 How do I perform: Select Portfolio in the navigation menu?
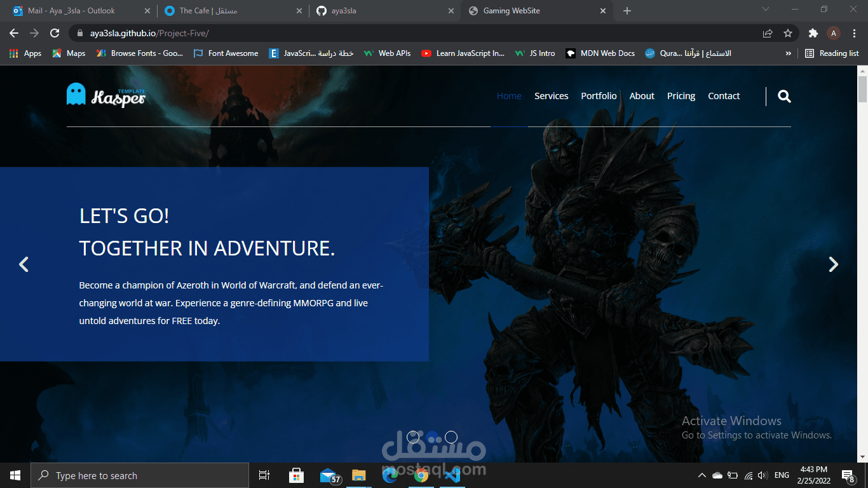pyautogui.click(x=598, y=96)
